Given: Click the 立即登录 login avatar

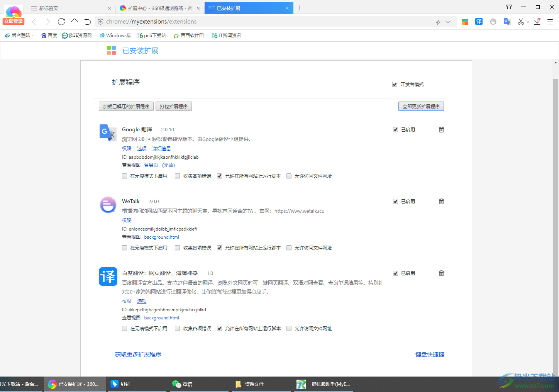Looking at the screenshot, I should 14,15.
